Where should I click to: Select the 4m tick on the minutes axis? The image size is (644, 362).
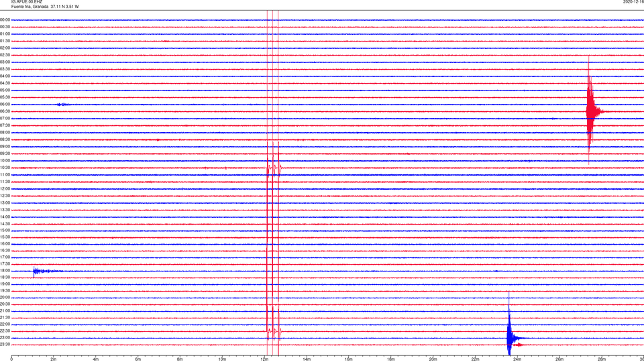tap(96, 359)
